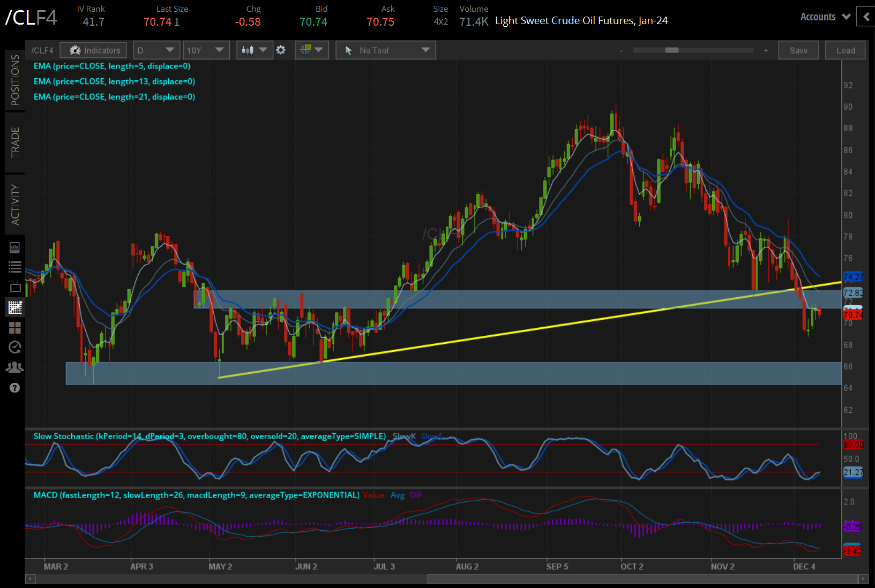Viewport: 875px width, 588px height.
Task: Open the No Tool drawing dropdown
Action: pyautogui.click(x=385, y=50)
